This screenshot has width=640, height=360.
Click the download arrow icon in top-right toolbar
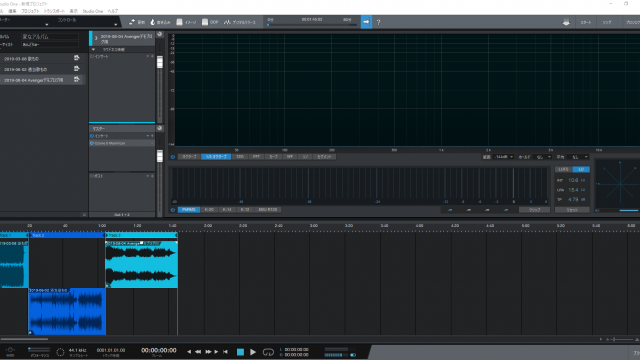pyautogui.click(x=566, y=22)
